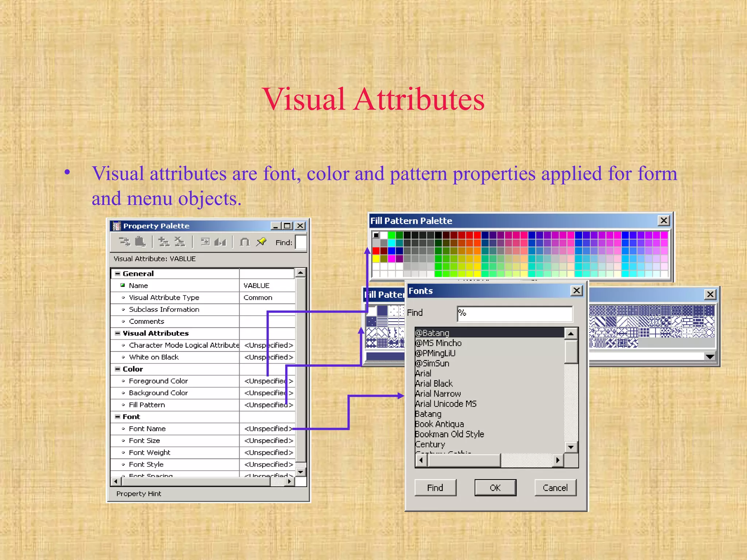The height and width of the screenshot is (560, 747).
Task: Click the font list scroll down arrow
Action: [571, 447]
